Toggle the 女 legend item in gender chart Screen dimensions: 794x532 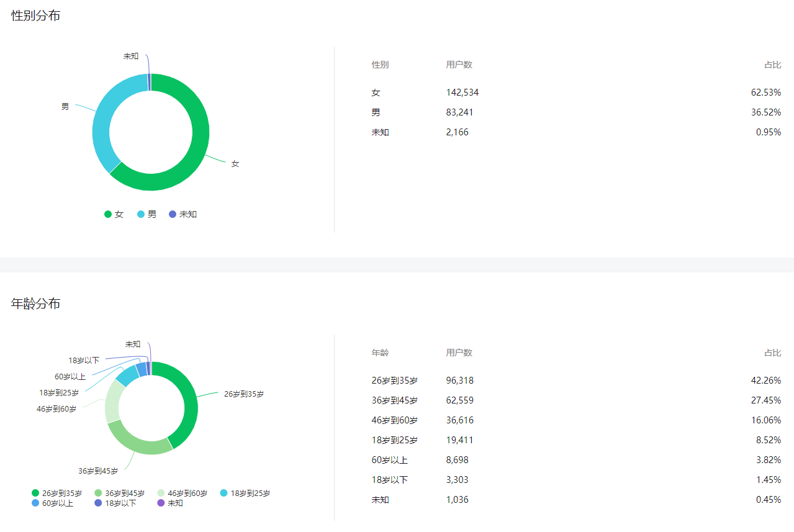click(114, 214)
